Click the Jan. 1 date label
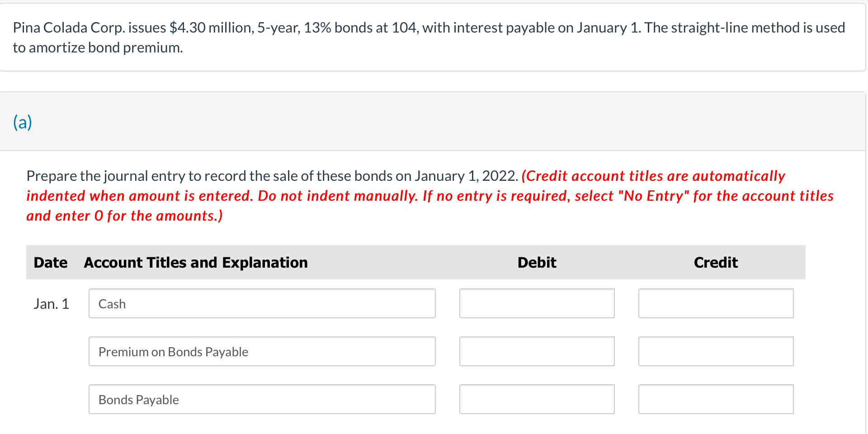 [52, 303]
